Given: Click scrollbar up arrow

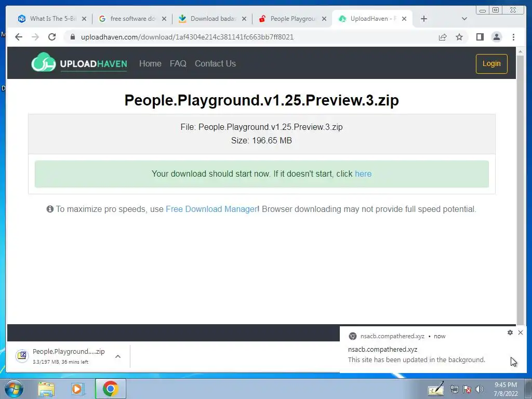Looking at the screenshot, I should click(x=520, y=51).
